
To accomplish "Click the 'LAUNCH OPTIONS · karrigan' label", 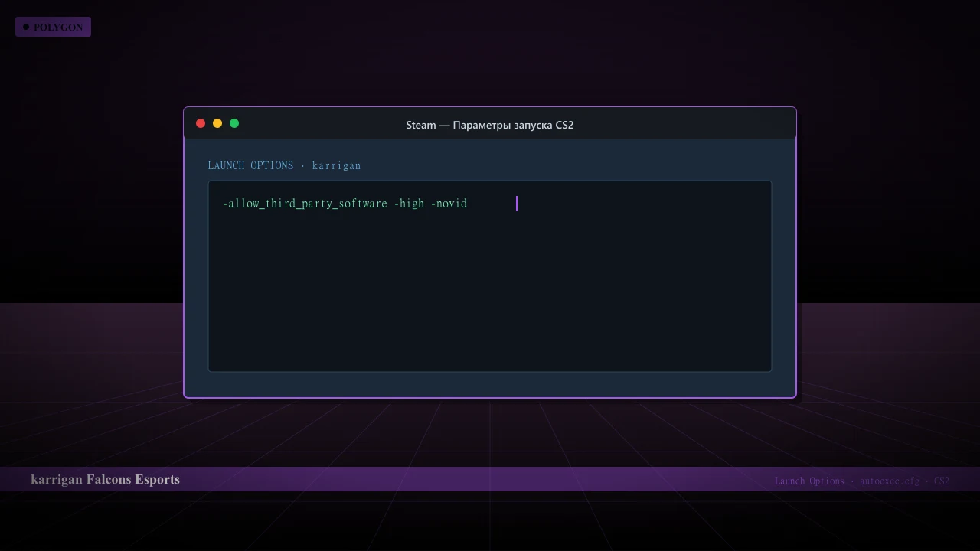I will [284, 165].
